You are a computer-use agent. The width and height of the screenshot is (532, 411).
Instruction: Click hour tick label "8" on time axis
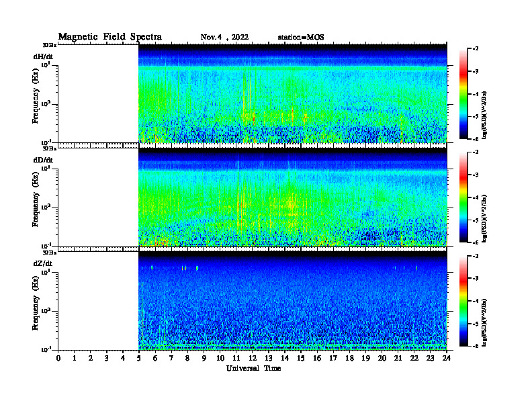(x=187, y=359)
